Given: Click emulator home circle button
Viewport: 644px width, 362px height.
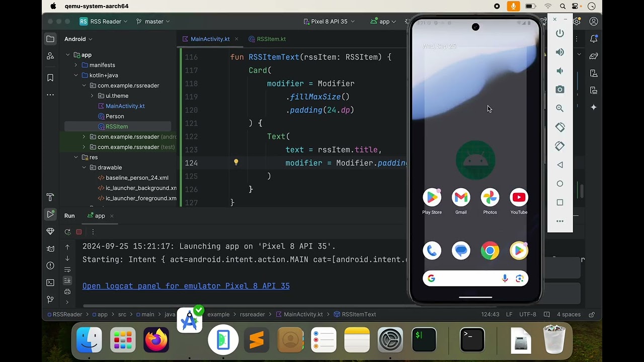Looking at the screenshot, I should coord(560,184).
